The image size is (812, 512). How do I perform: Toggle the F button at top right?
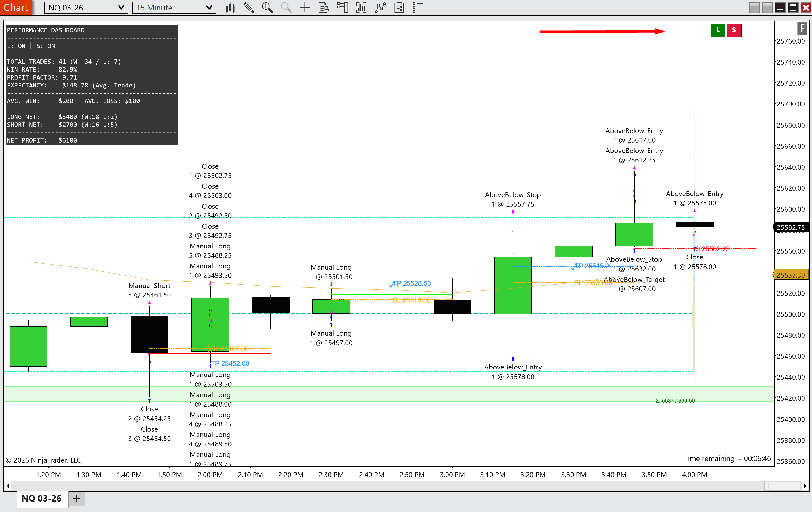(802, 28)
